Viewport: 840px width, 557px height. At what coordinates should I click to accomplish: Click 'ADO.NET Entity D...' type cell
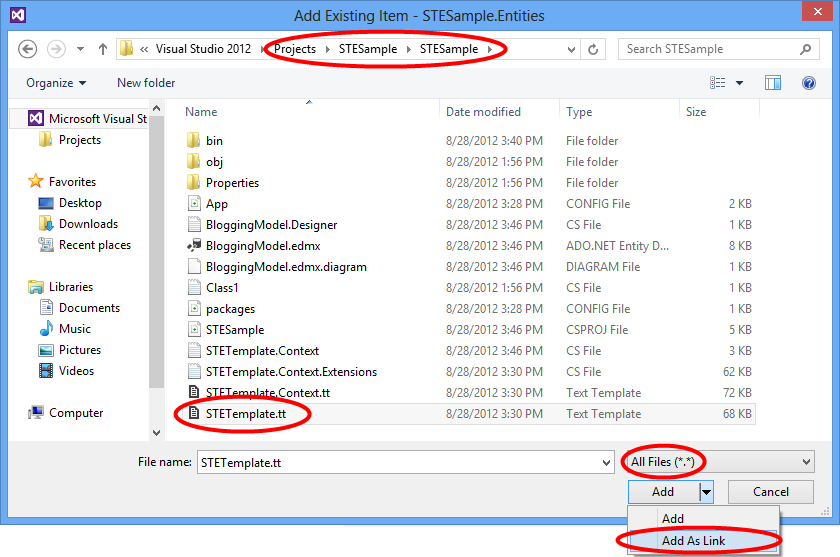(617, 246)
